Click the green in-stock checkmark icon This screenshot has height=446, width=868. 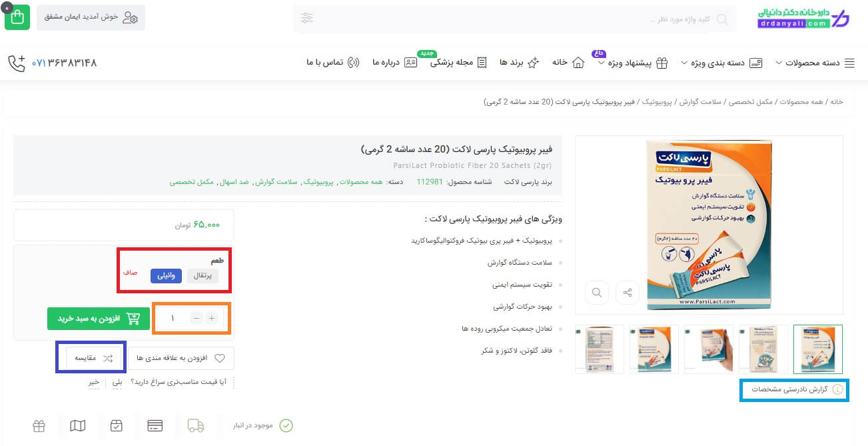286,425
